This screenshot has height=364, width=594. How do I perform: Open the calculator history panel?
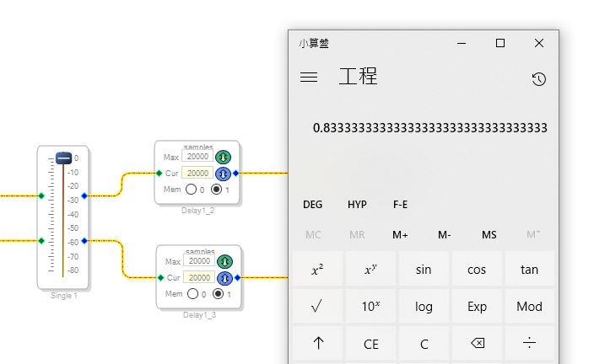[x=538, y=79]
